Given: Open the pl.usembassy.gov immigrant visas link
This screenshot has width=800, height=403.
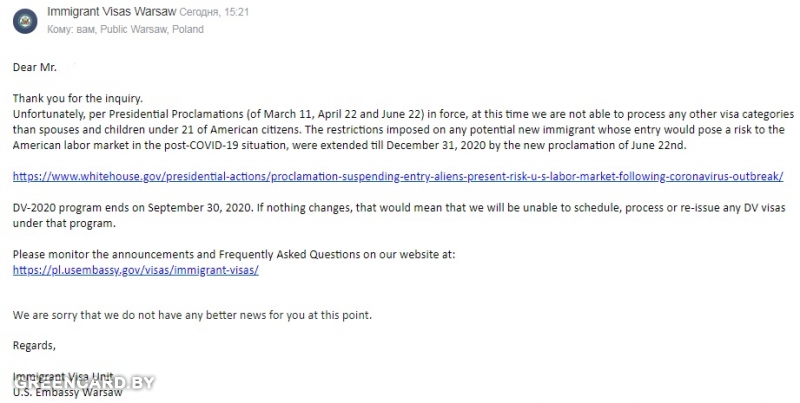Looking at the screenshot, I should pos(136,270).
